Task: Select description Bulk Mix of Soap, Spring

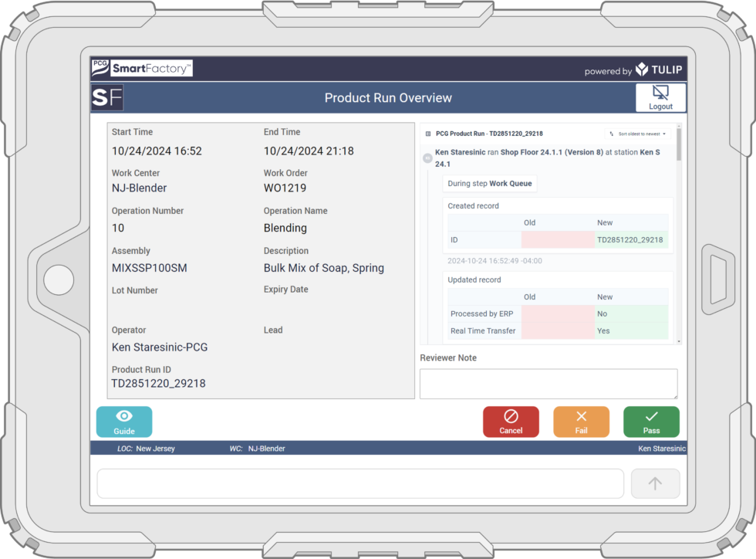Action: 324,268
